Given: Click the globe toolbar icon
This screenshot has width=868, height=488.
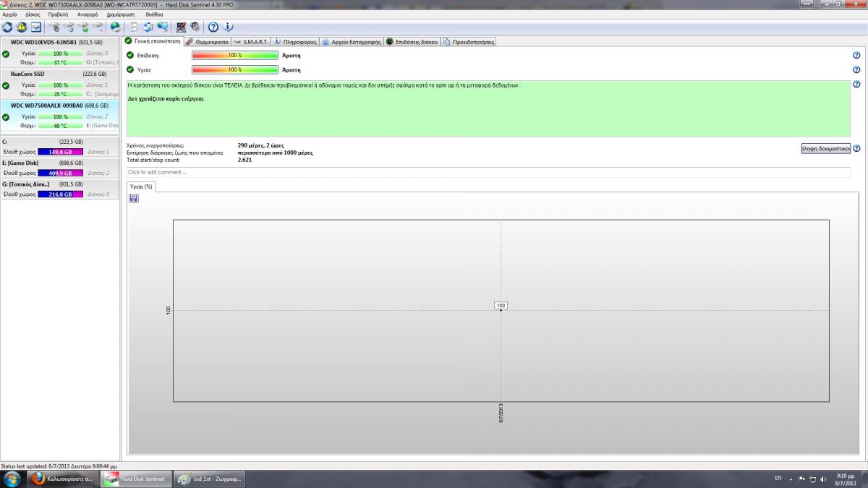Looking at the screenshot, I should click(x=116, y=27).
